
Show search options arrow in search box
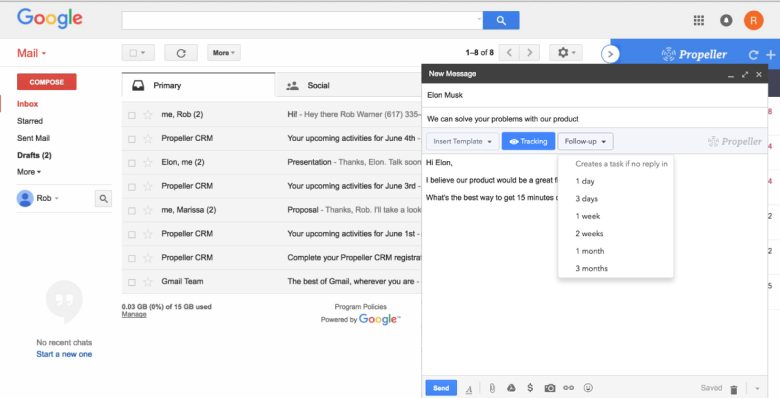coord(479,20)
